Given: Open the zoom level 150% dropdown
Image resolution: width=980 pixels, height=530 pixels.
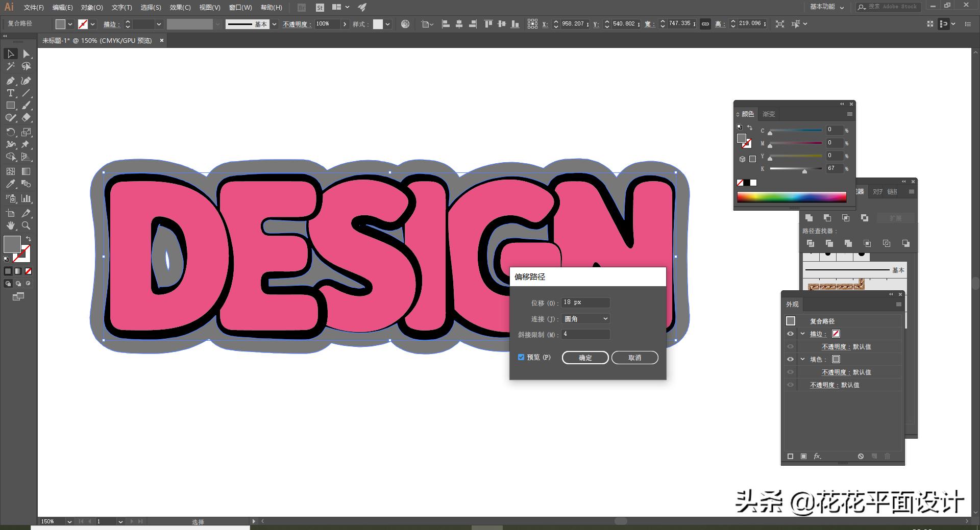Looking at the screenshot, I should pyautogui.click(x=69, y=521).
